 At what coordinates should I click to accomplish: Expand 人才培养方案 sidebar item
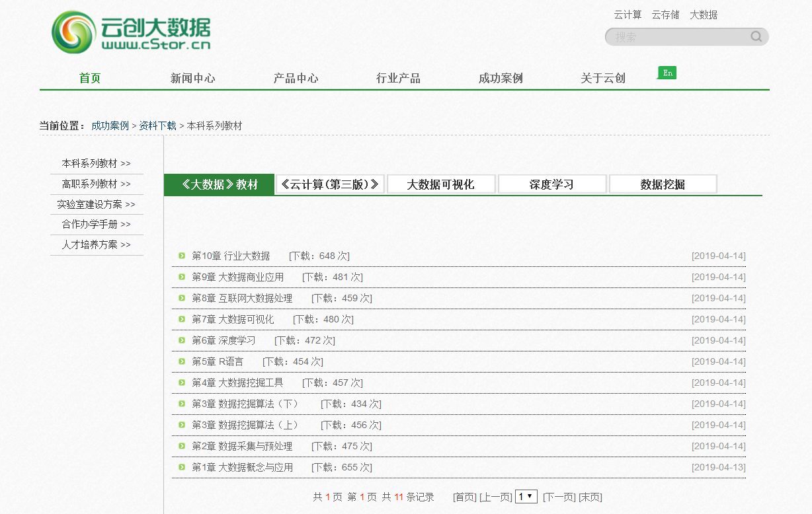[97, 244]
